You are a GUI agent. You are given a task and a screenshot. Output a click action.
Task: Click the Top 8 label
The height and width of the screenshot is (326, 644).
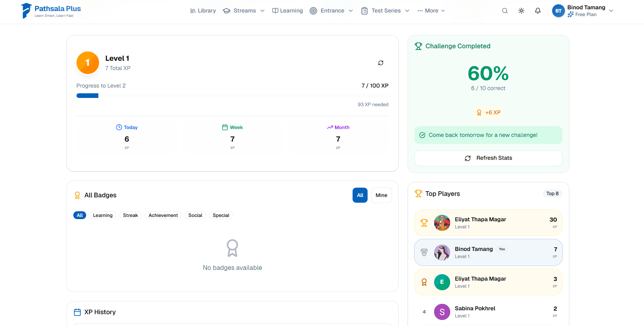[552, 193]
